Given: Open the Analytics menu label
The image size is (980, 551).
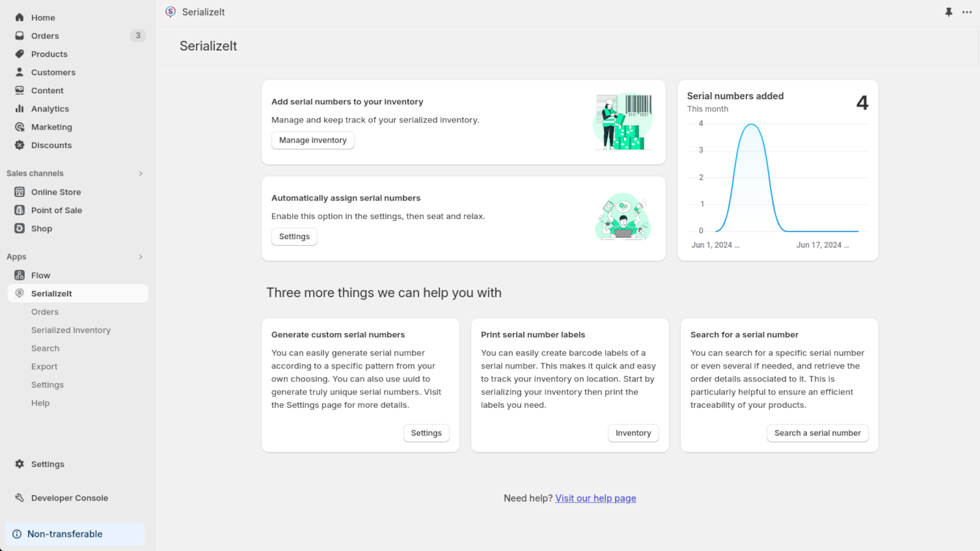Looking at the screenshot, I should point(50,108).
